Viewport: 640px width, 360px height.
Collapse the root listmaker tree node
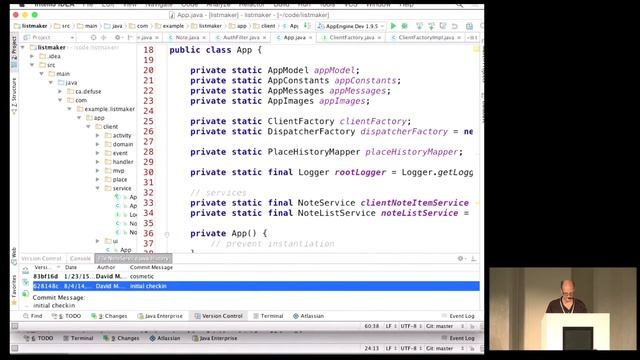click(x=23, y=47)
